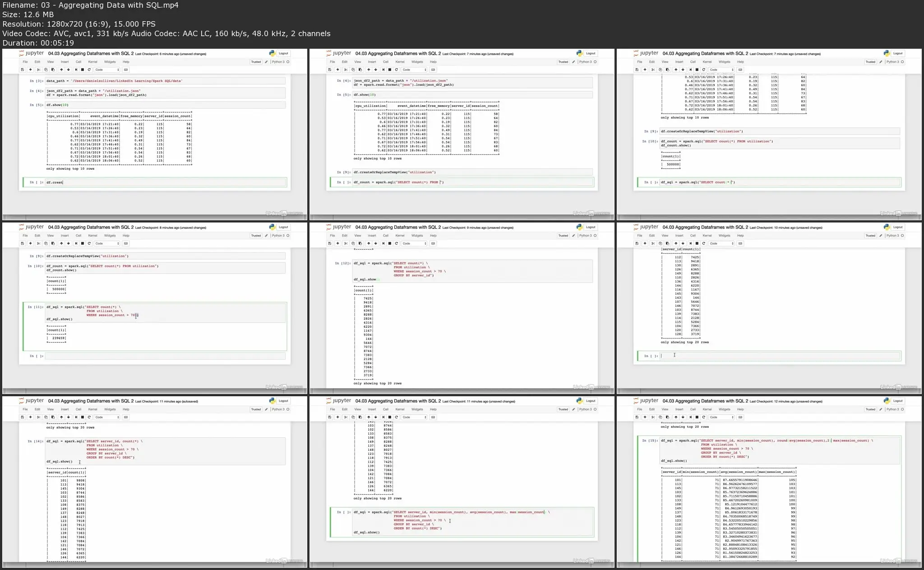The image size is (924, 570).
Task: Run the cell in 8-minutes-ago checkpoint notebook
Action: 76,243
